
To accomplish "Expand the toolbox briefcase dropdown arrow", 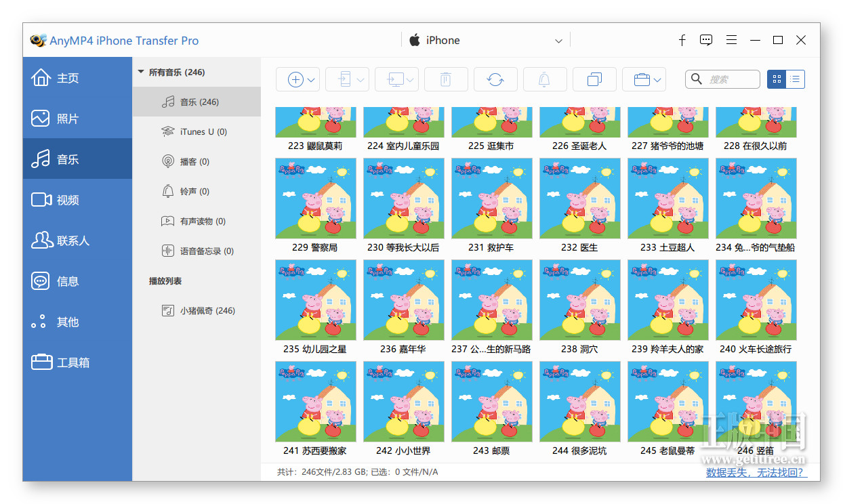I will 657,80.
